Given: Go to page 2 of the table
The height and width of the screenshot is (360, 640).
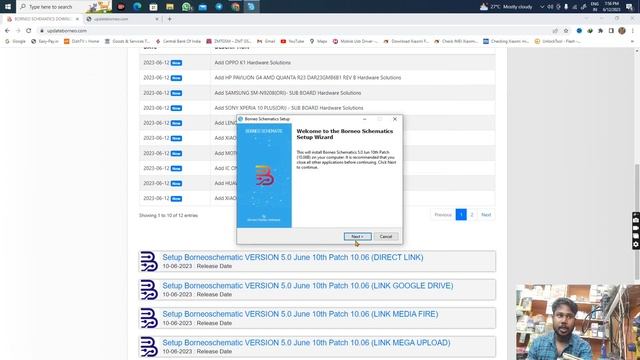Looking at the screenshot, I should [x=472, y=215].
